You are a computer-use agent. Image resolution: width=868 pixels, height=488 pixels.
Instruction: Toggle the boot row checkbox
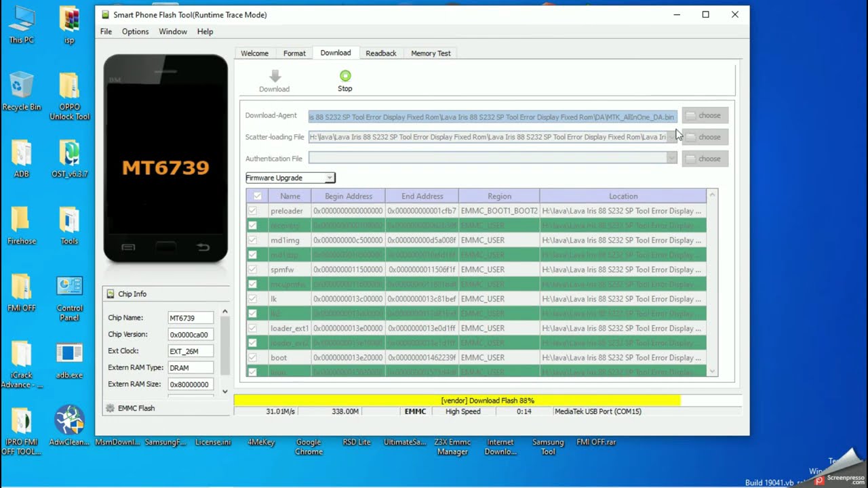tap(252, 357)
